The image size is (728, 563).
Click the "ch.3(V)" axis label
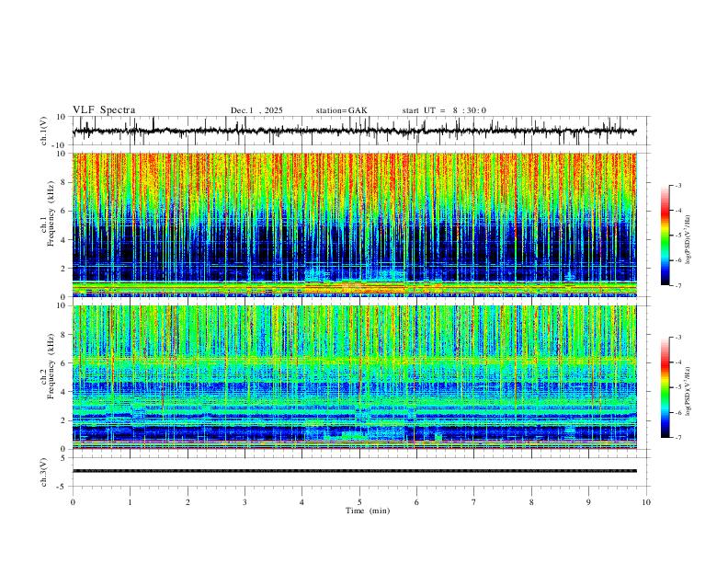pyautogui.click(x=44, y=472)
